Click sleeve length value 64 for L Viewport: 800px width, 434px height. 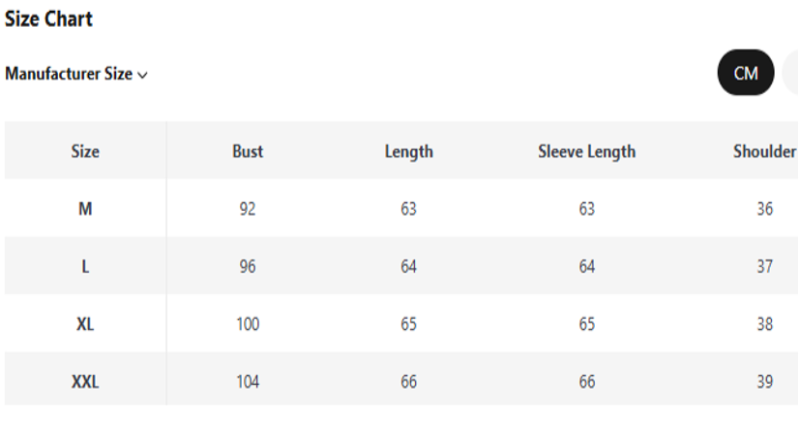(x=587, y=266)
